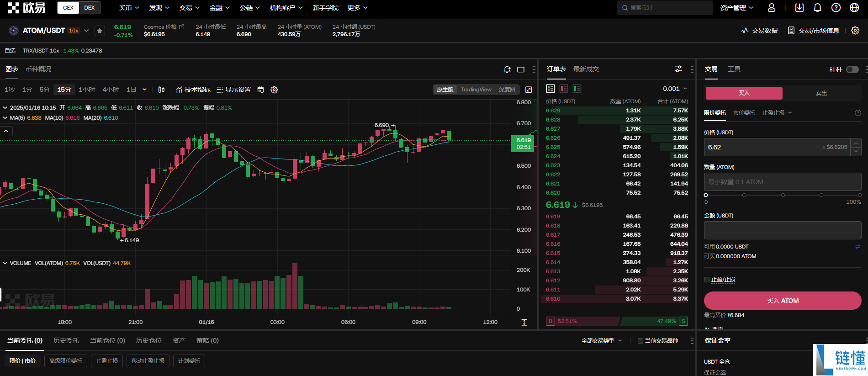Open the notifications bell icon
The height and width of the screenshot is (376, 868).
[x=817, y=8]
